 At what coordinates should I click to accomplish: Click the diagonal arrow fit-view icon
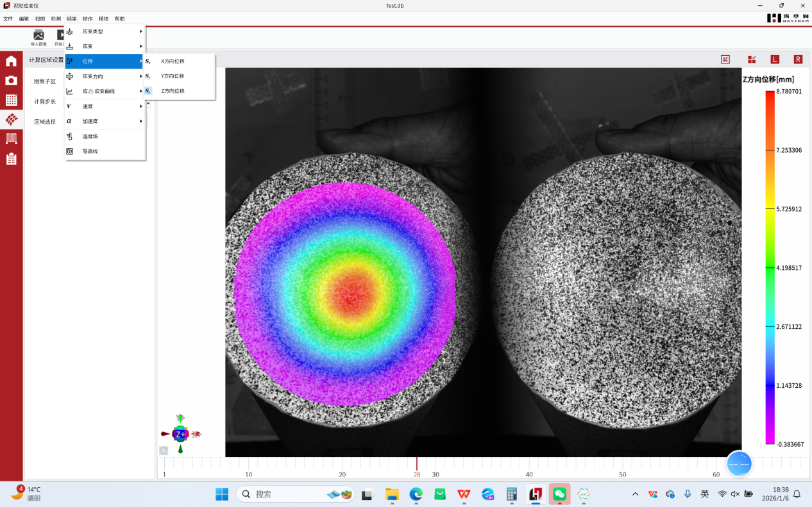[725, 60]
